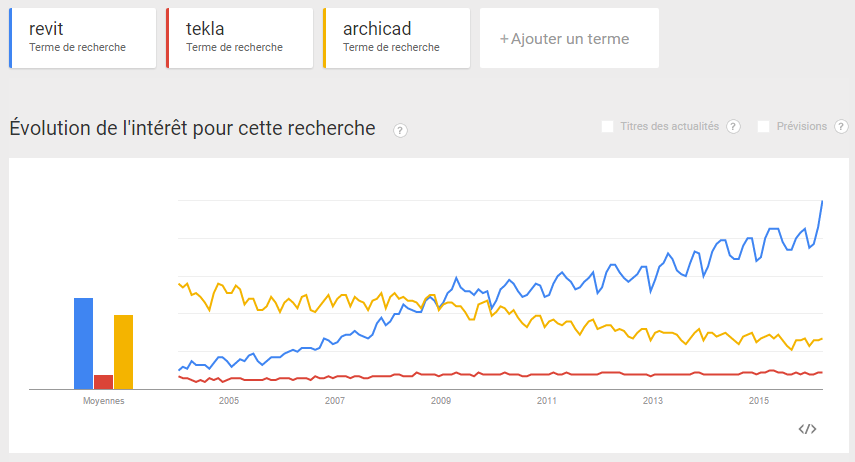Click the 2005 label on the time axis
The image size is (855, 462).
tap(229, 401)
